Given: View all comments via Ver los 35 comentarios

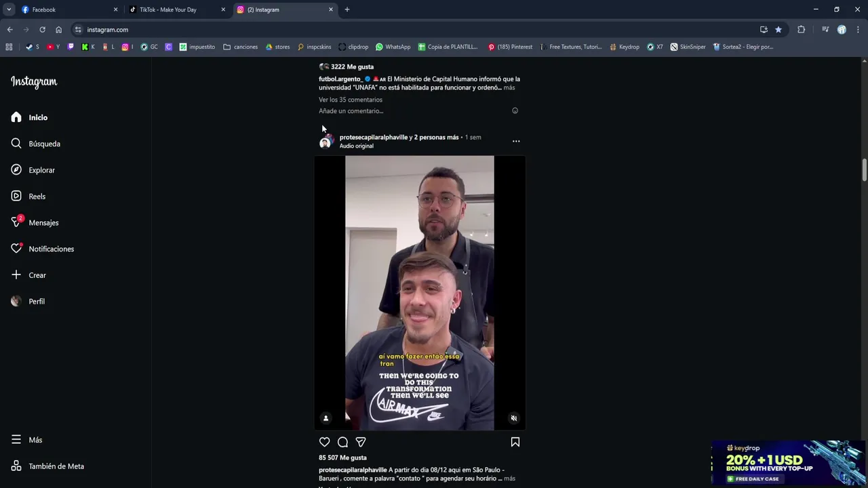Looking at the screenshot, I should (x=351, y=100).
